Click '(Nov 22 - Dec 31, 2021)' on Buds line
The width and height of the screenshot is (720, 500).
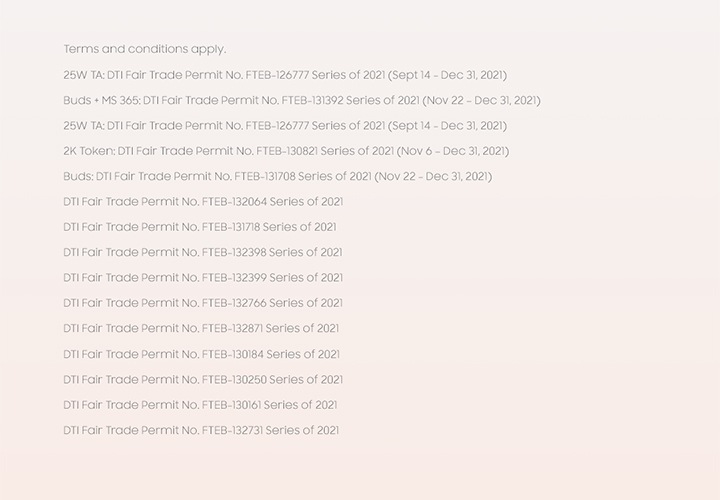point(433,176)
